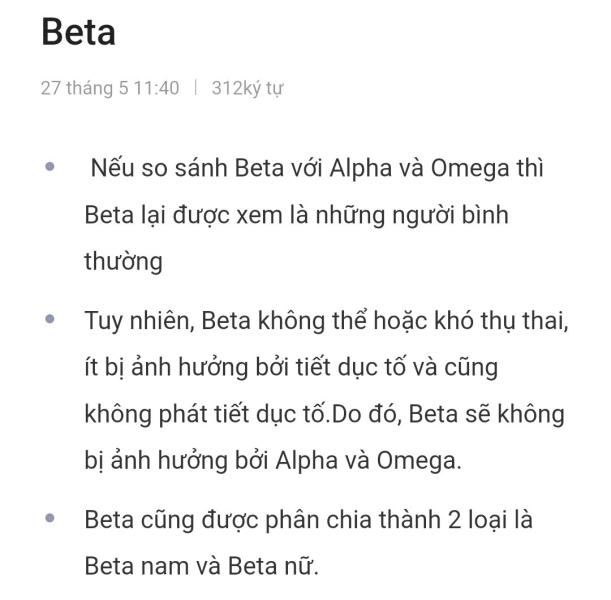611x600 pixels.
Task: Click the line "ít bị ảnh hưởng bởi"
Action: 291,368
